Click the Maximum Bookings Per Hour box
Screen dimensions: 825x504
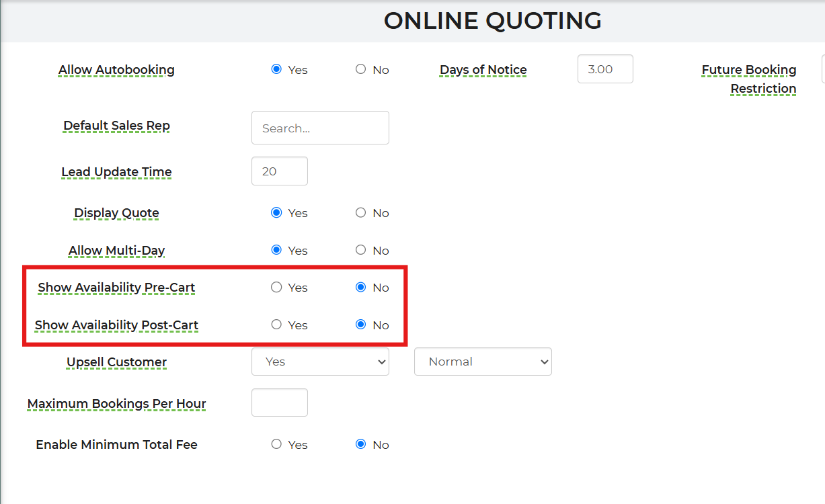279,403
